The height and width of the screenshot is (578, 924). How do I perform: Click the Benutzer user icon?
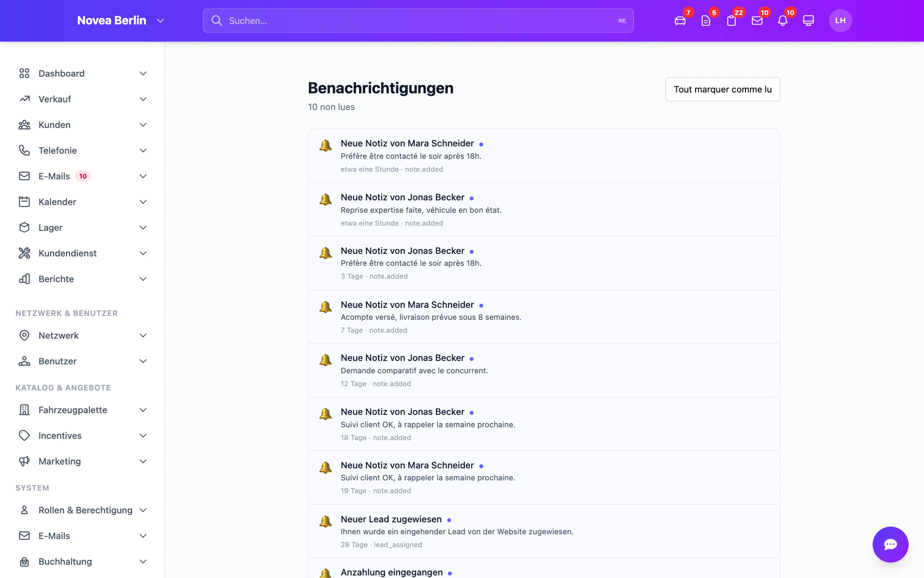(x=24, y=361)
